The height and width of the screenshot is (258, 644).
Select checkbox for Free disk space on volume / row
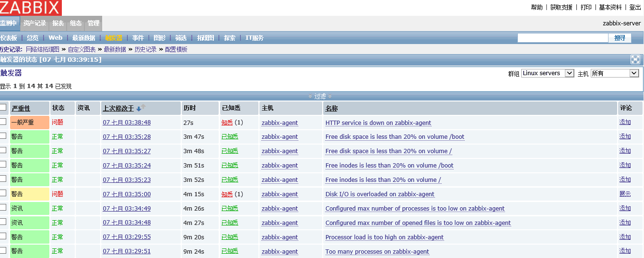pyautogui.click(x=3, y=150)
